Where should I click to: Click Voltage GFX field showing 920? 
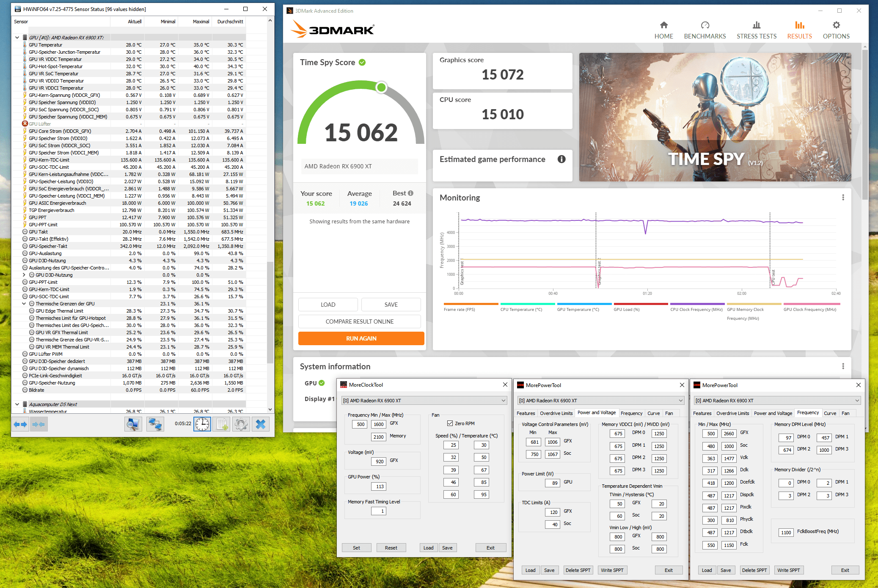click(x=378, y=462)
